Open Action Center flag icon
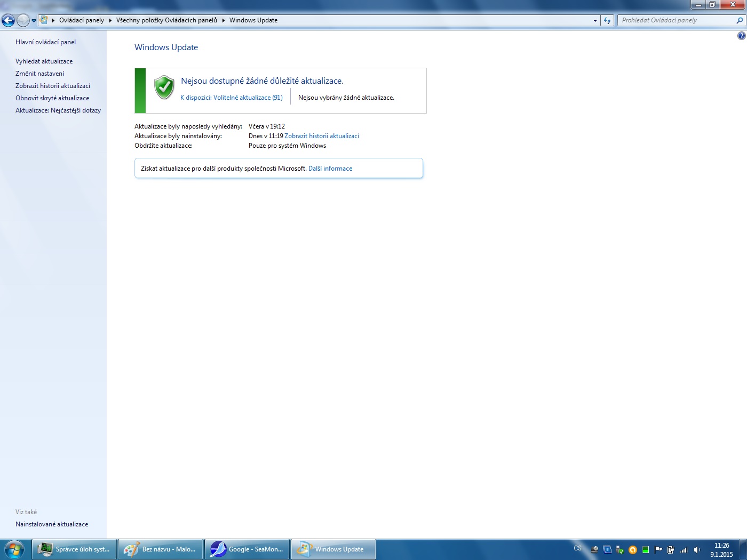747x560 pixels. point(658,550)
